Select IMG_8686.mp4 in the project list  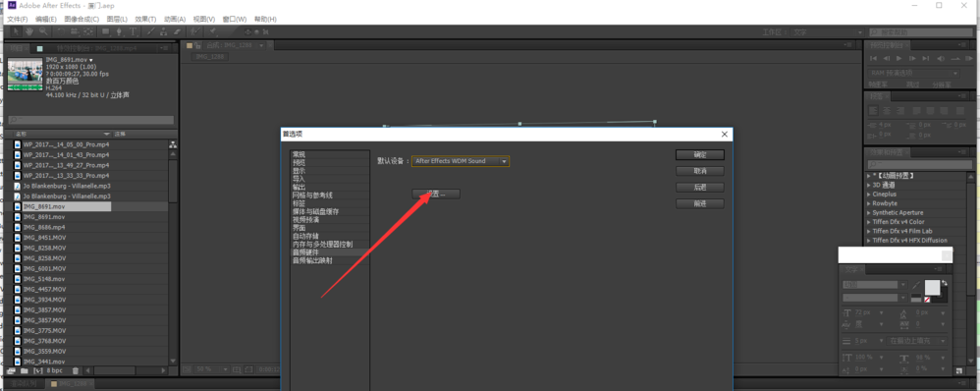pyautogui.click(x=44, y=227)
